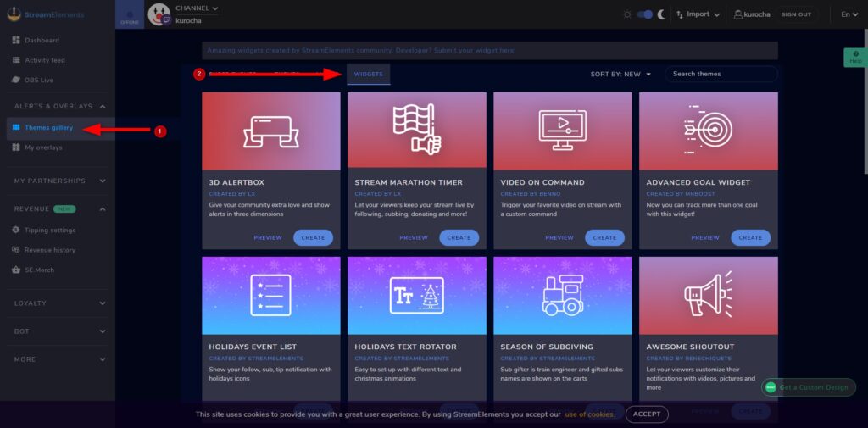Open the Activity feed icon

coord(15,60)
